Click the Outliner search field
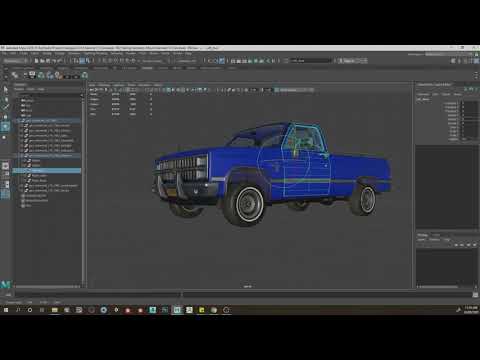 click(47, 95)
